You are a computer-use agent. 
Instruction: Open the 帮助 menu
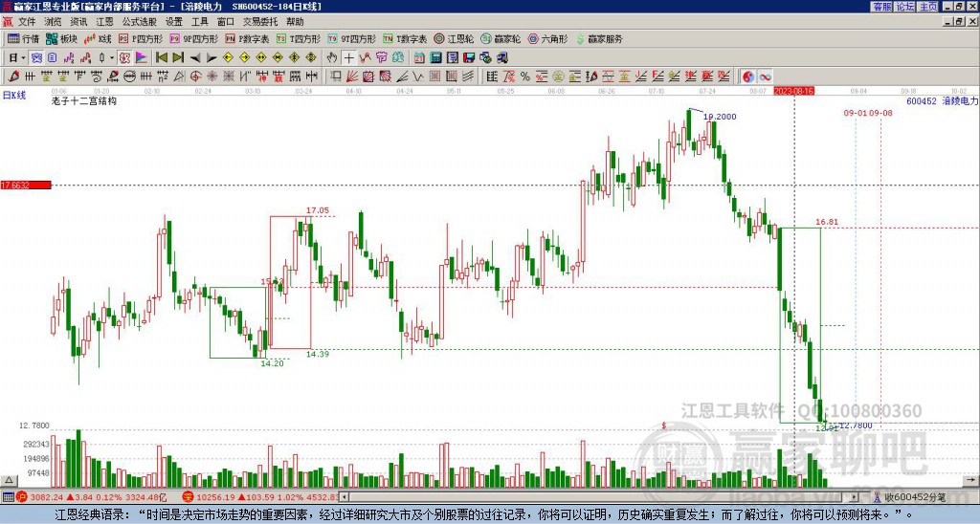coord(295,22)
